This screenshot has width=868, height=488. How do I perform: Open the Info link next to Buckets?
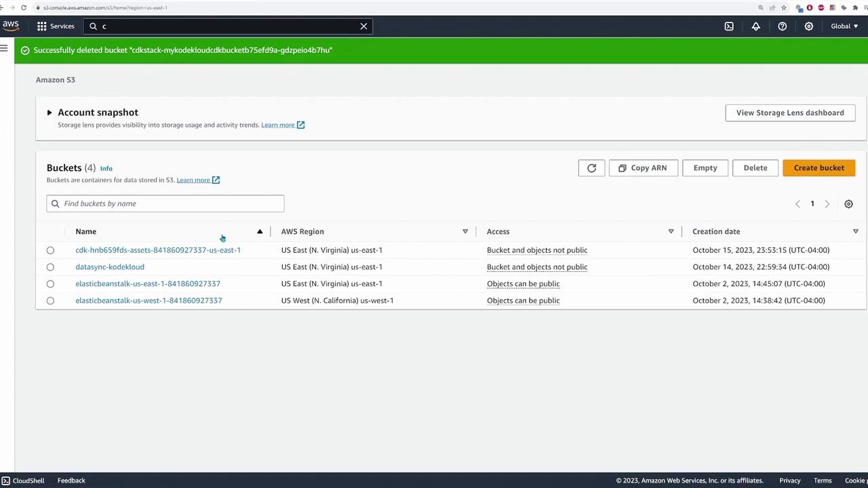[x=106, y=168]
